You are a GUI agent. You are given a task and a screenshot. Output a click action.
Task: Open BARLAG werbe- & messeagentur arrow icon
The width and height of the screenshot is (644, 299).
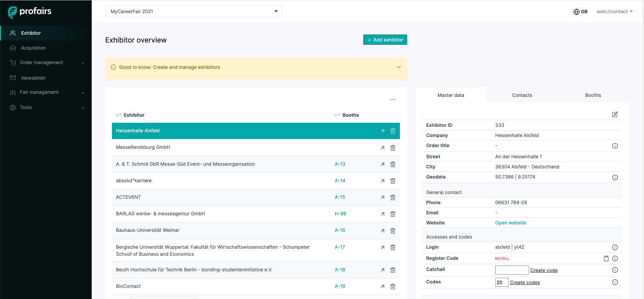click(383, 214)
